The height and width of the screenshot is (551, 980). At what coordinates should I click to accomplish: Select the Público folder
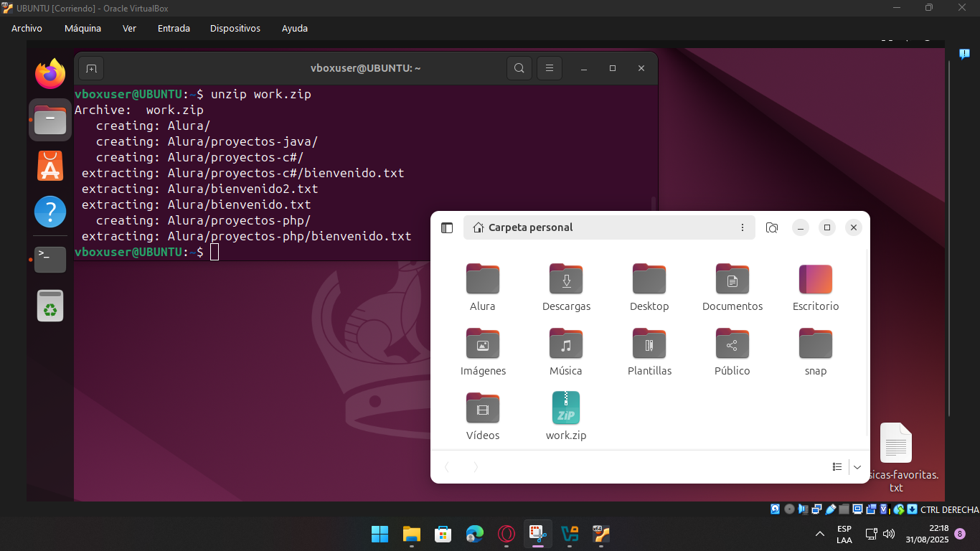tap(732, 352)
